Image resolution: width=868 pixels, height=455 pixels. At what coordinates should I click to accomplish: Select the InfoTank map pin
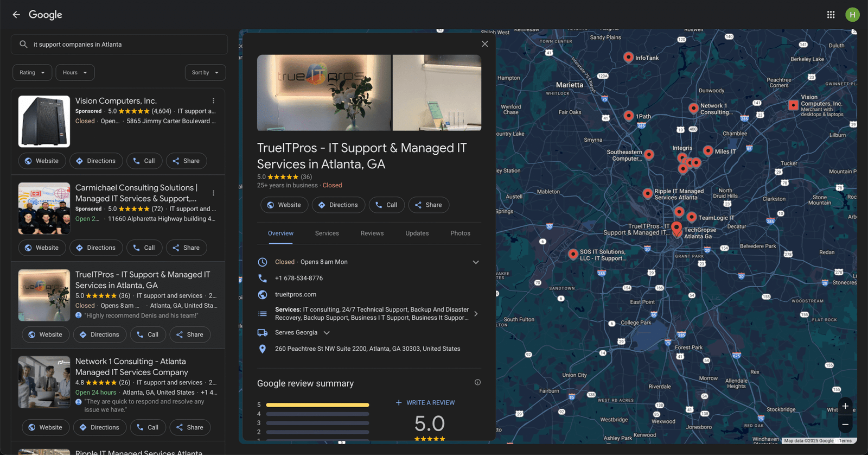pyautogui.click(x=628, y=57)
